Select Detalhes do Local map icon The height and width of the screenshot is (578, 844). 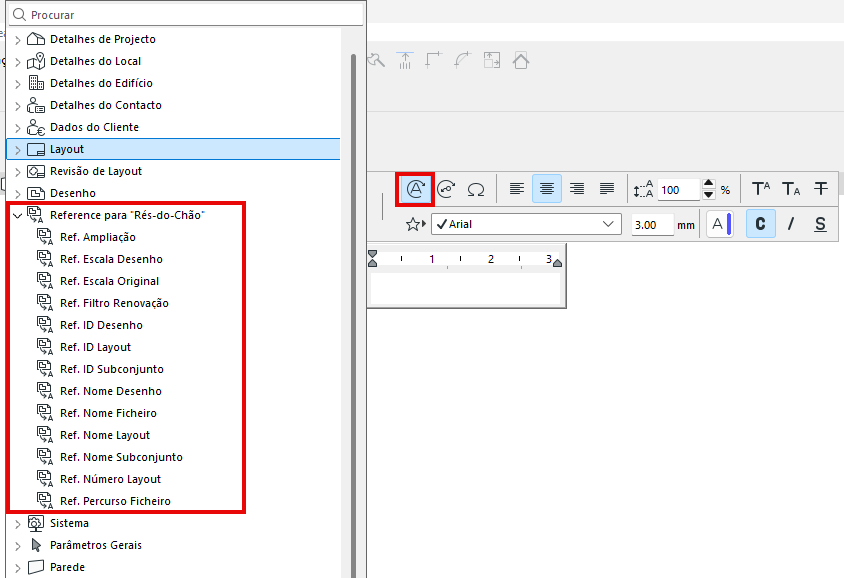tap(36, 61)
